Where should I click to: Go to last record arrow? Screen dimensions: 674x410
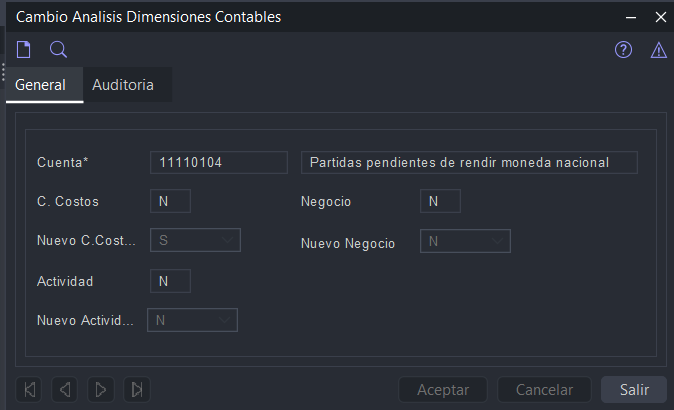pos(137,389)
